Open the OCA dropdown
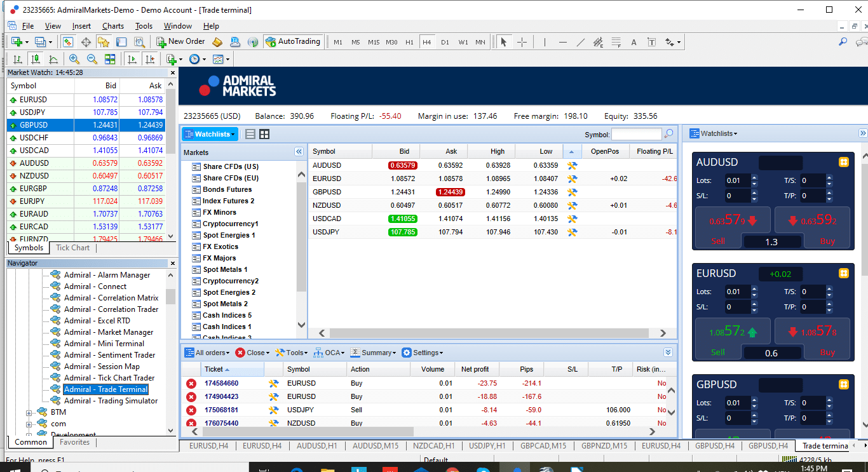 (x=329, y=353)
